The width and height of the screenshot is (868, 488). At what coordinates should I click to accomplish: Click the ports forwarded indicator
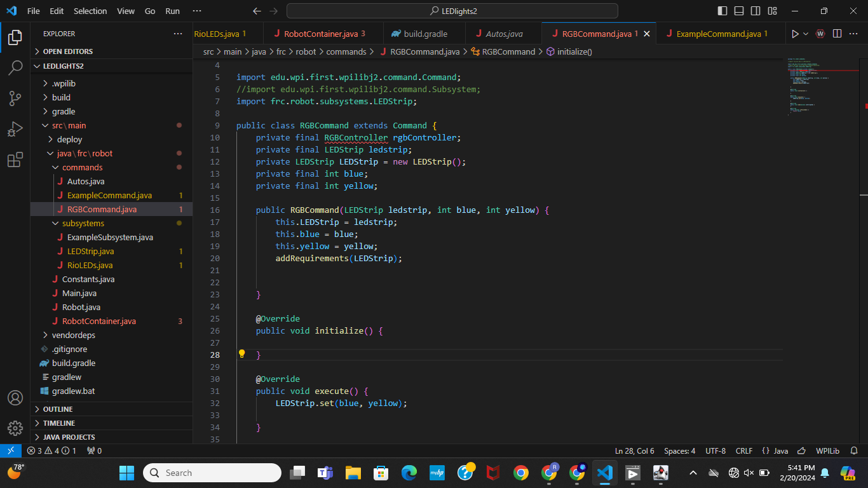94,451
